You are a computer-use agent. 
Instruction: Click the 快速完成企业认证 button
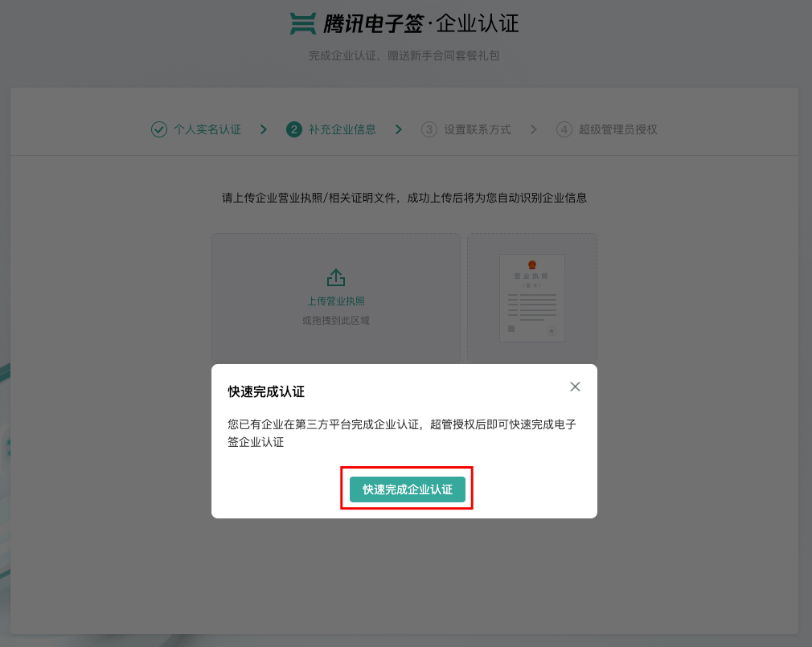coord(408,489)
